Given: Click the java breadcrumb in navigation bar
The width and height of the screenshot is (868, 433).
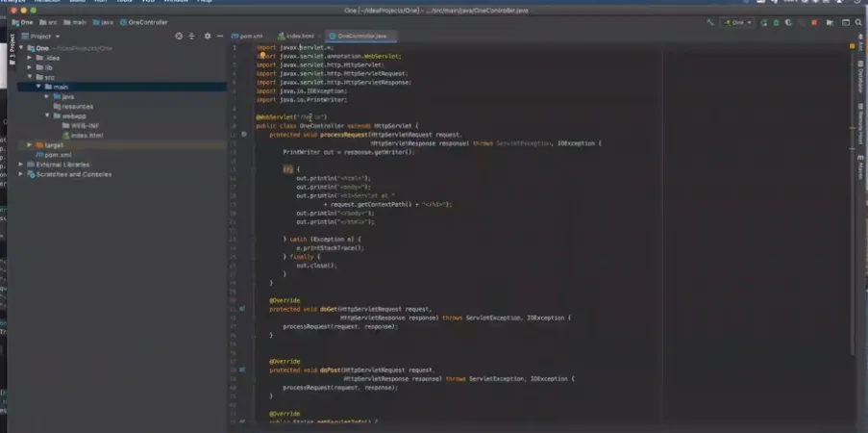Looking at the screenshot, I should [103, 23].
